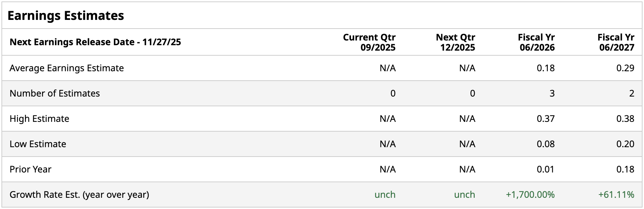
Task: Click the 0.38 high estimate value
Action: coord(625,119)
